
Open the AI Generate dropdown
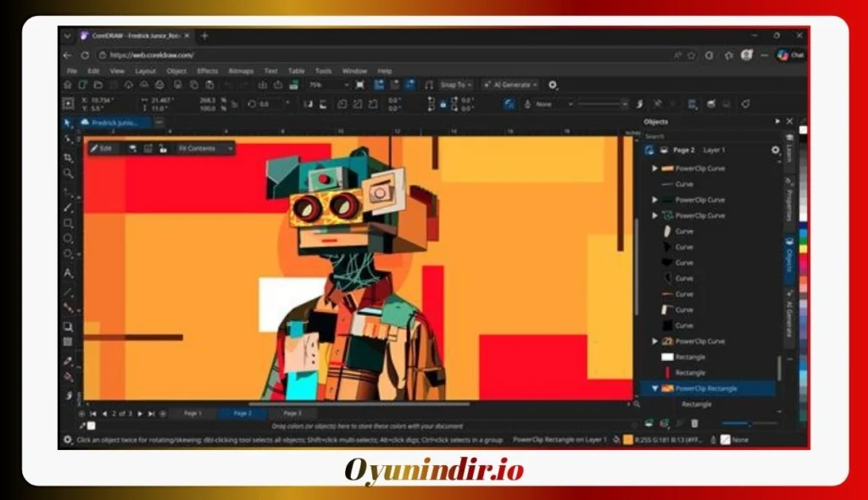pyautogui.click(x=510, y=85)
